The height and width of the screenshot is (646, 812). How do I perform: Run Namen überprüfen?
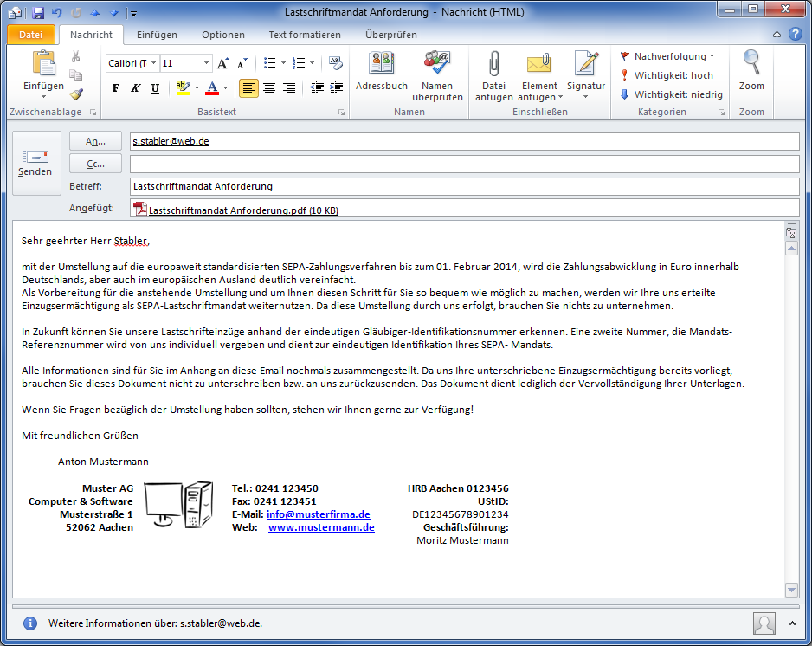[x=437, y=75]
